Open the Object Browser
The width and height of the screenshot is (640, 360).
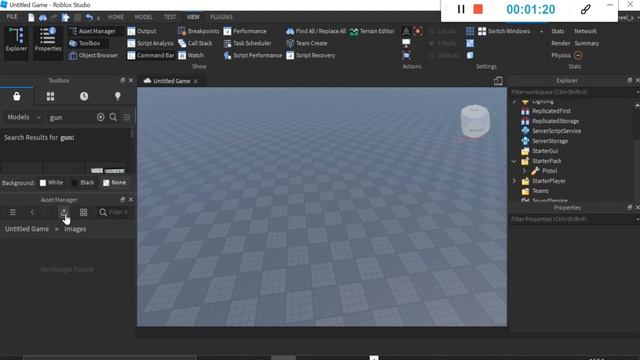point(93,56)
